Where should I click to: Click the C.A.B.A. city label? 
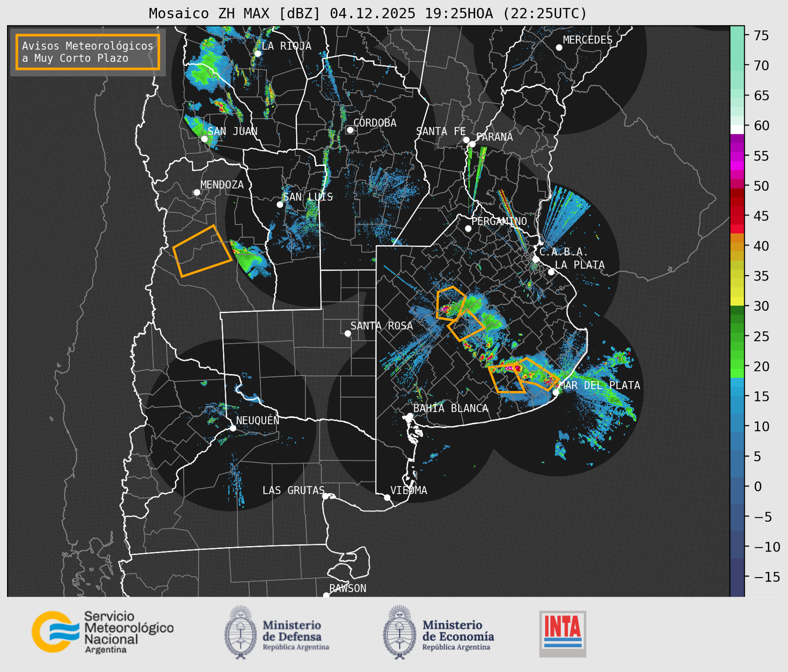tap(564, 252)
